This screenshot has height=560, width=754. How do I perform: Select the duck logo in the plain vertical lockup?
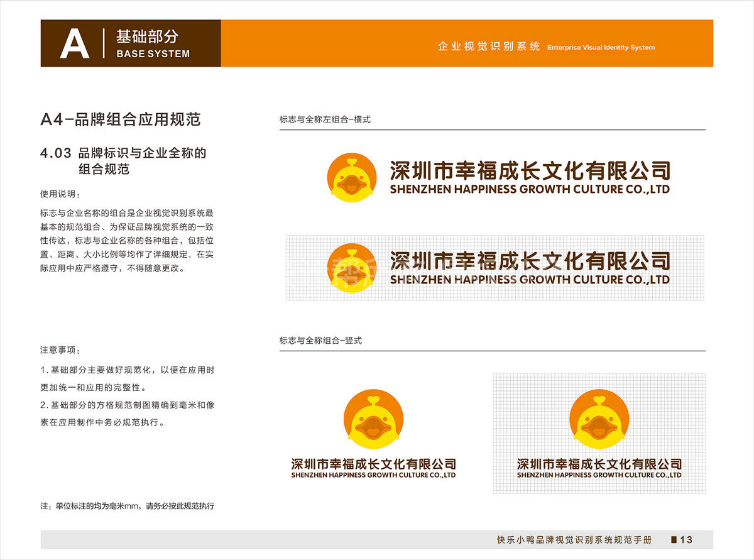tap(373, 419)
